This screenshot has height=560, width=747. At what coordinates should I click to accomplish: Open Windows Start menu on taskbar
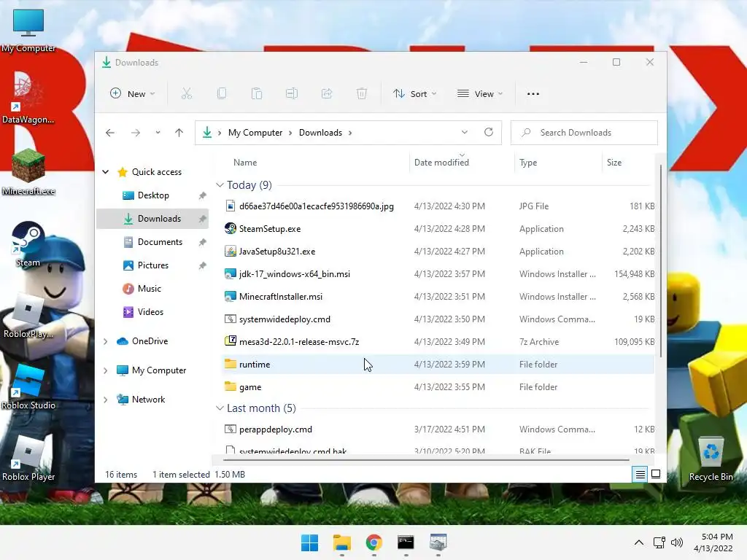[x=309, y=542]
